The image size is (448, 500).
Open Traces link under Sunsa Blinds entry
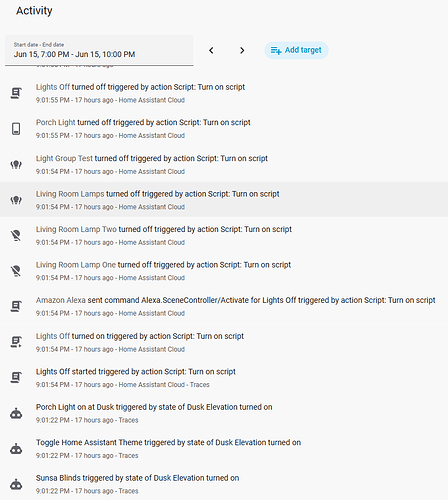click(128, 491)
